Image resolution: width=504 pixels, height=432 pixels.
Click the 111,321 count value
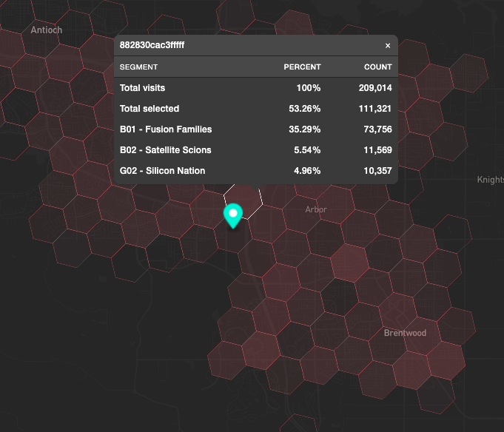coord(375,109)
